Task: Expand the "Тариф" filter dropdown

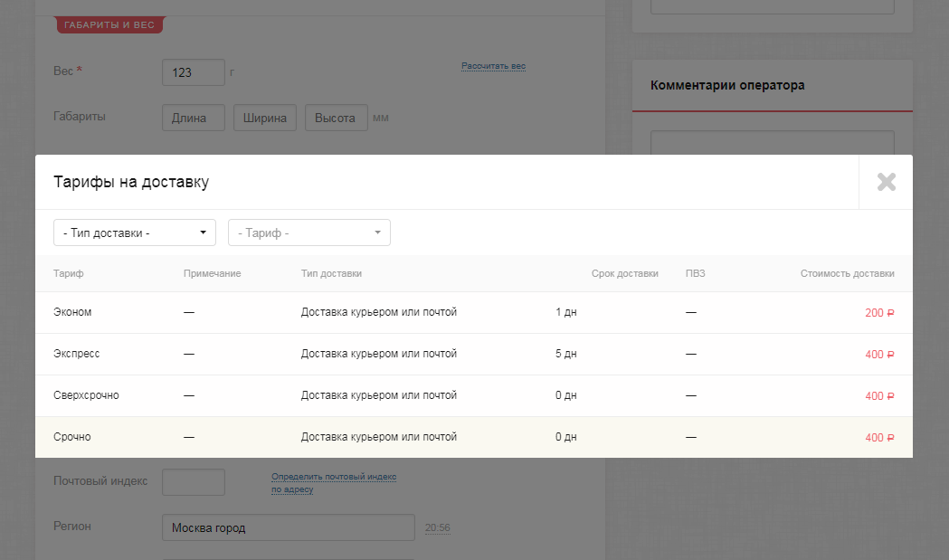Action: tap(309, 233)
